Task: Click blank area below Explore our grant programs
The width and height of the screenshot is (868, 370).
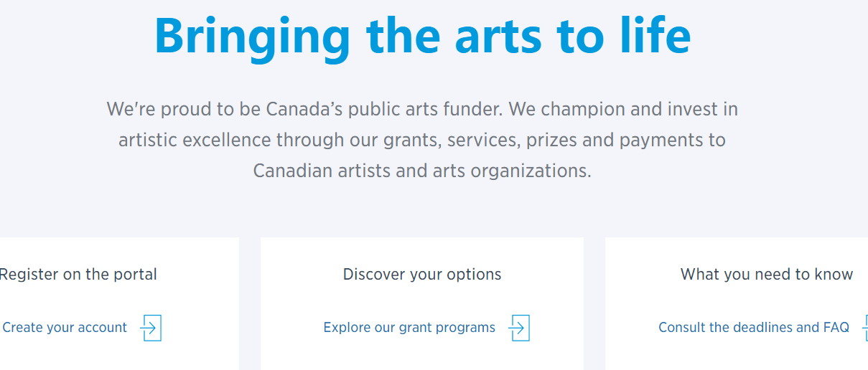Action: tap(422, 356)
